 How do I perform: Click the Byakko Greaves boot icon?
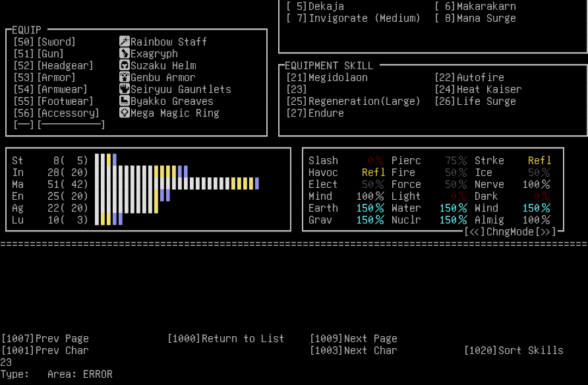125,102
